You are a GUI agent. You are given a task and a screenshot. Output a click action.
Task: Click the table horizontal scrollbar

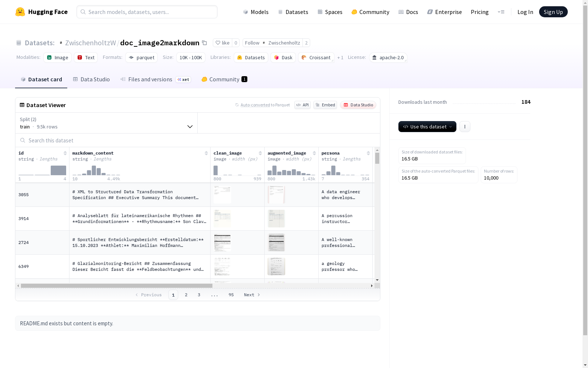(116, 286)
